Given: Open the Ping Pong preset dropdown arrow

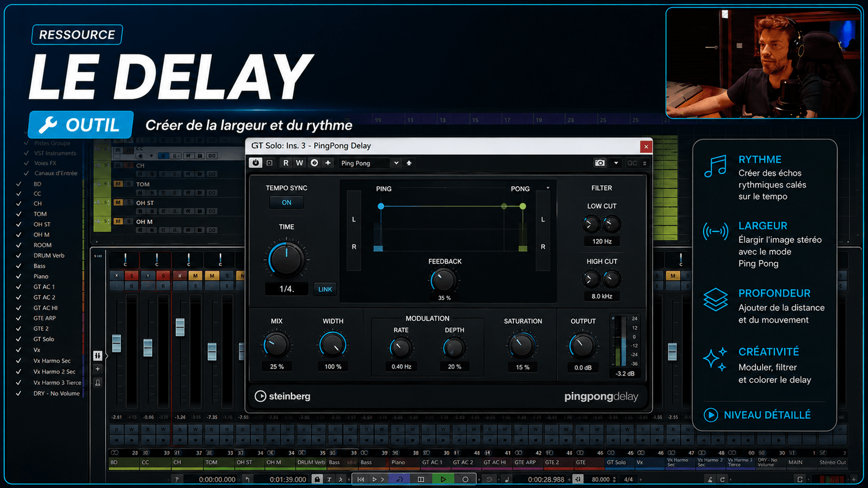Looking at the screenshot, I should [x=396, y=163].
